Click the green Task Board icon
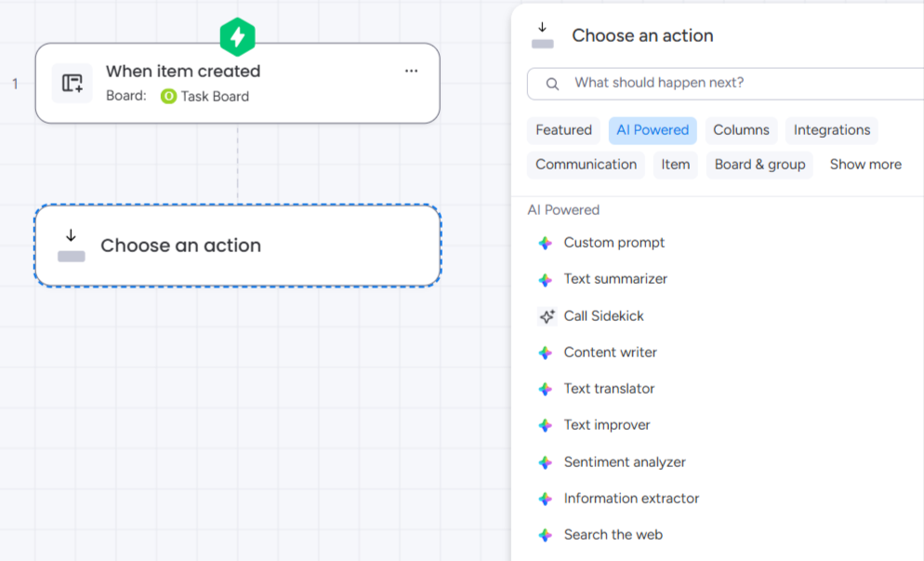The image size is (924, 561). click(x=168, y=96)
